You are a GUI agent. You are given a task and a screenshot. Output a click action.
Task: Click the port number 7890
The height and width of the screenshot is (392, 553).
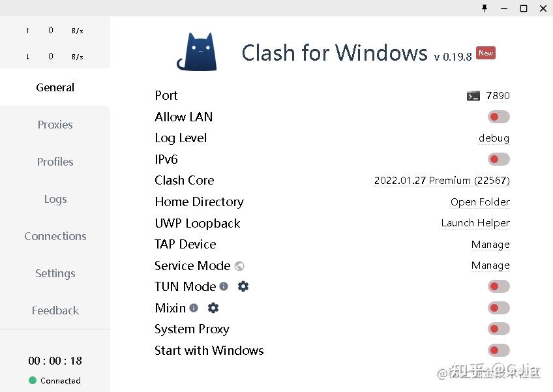coord(498,96)
